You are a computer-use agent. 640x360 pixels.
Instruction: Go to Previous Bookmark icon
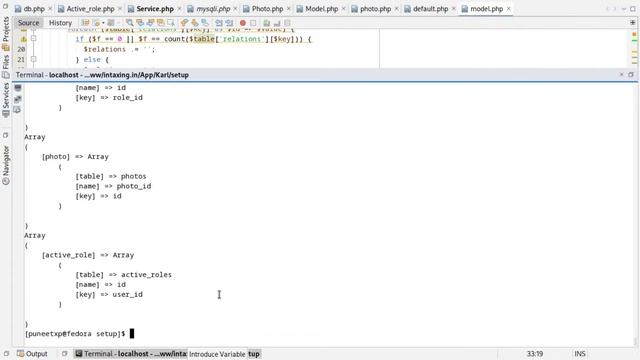[x=184, y=23]
